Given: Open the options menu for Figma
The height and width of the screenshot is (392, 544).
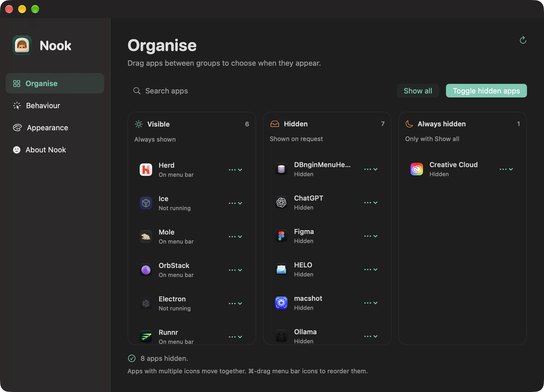Looking at the screenshot, I should pyautogui.click(x=371, y=236).
